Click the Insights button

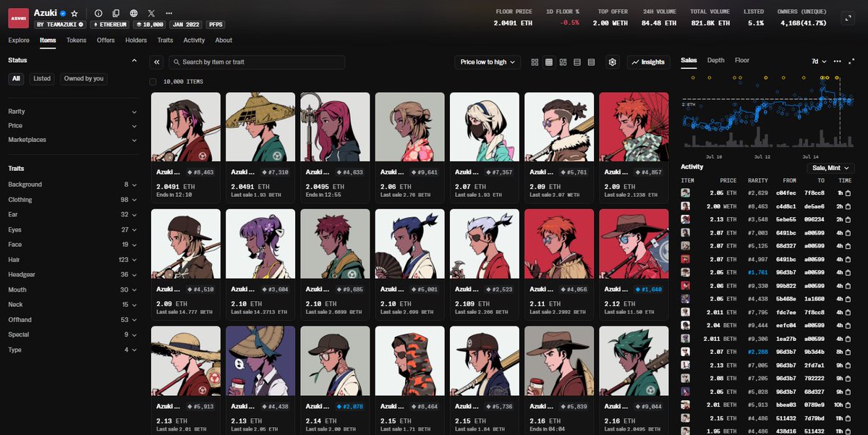[648, 62]
